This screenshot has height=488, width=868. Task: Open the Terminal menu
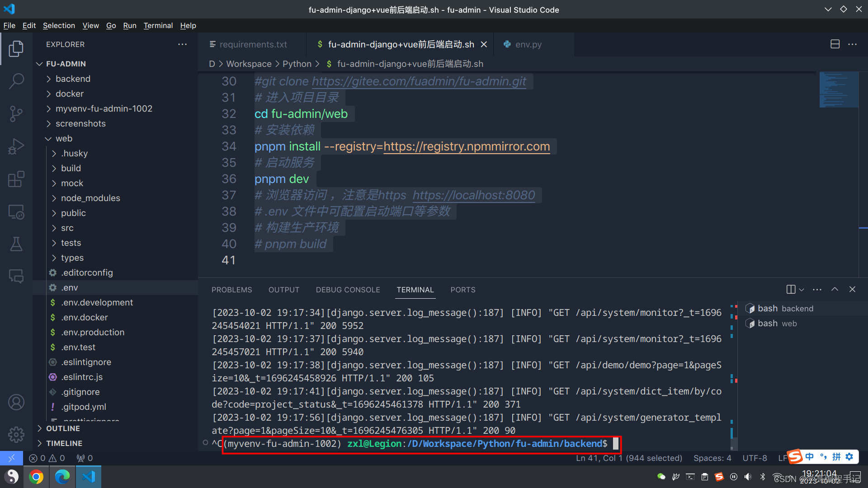158,25
